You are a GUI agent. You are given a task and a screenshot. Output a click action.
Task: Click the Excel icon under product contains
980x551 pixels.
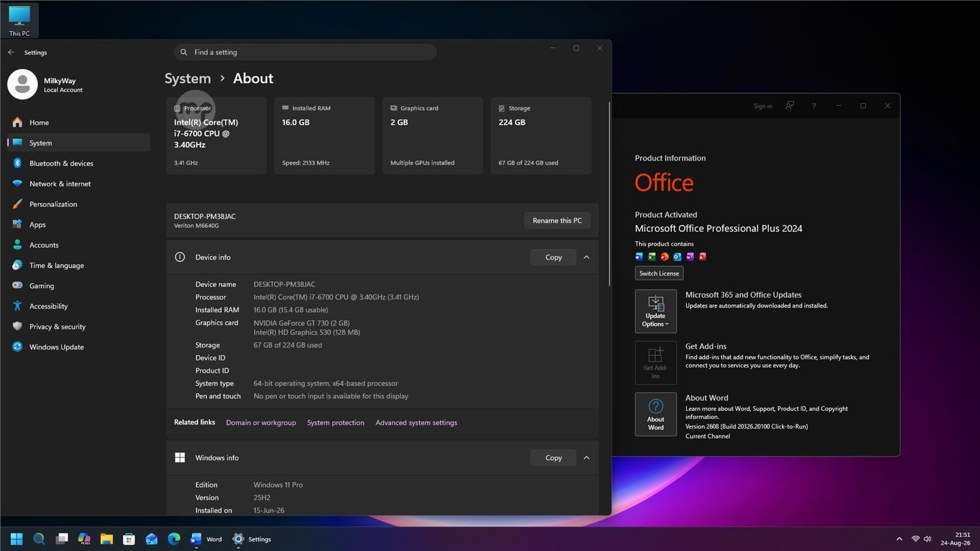[651, 256]
